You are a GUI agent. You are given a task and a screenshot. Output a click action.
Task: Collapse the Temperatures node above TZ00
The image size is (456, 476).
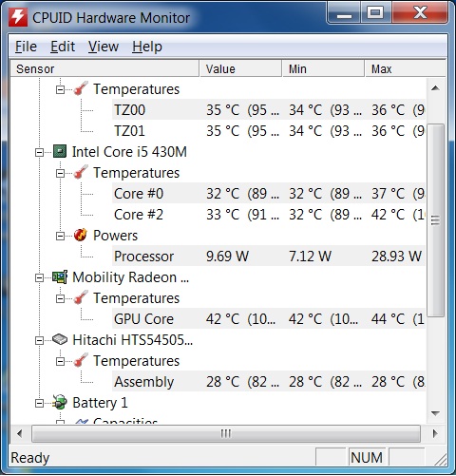tap(60, 89)
